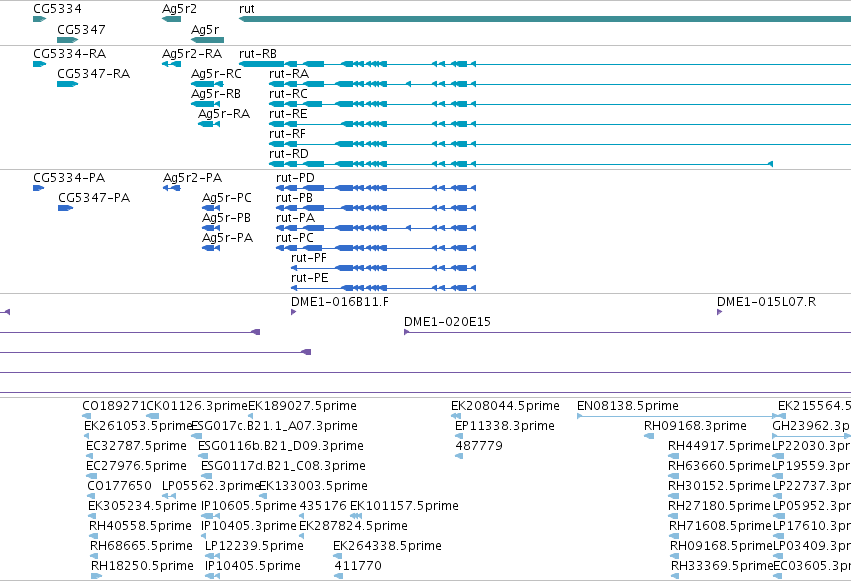The width and height of the screenshot is (851, 581).
Task: Click the rut-RA transcript label
Action: click(289, 74)
